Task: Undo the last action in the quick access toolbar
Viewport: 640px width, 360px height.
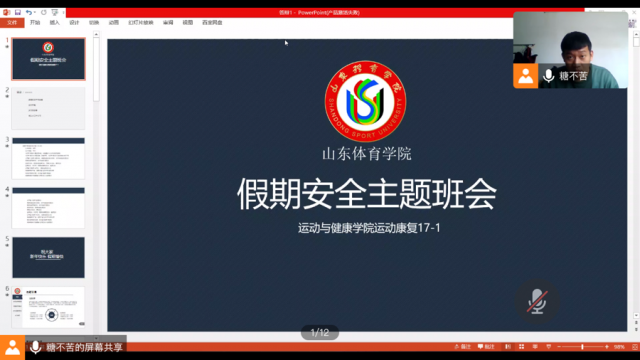Action: [x=28, y=12]
